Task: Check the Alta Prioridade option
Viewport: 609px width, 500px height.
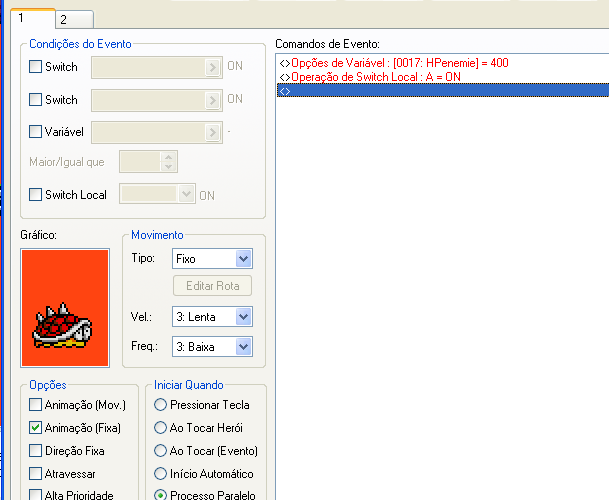Action: click(x=35, y=495)
